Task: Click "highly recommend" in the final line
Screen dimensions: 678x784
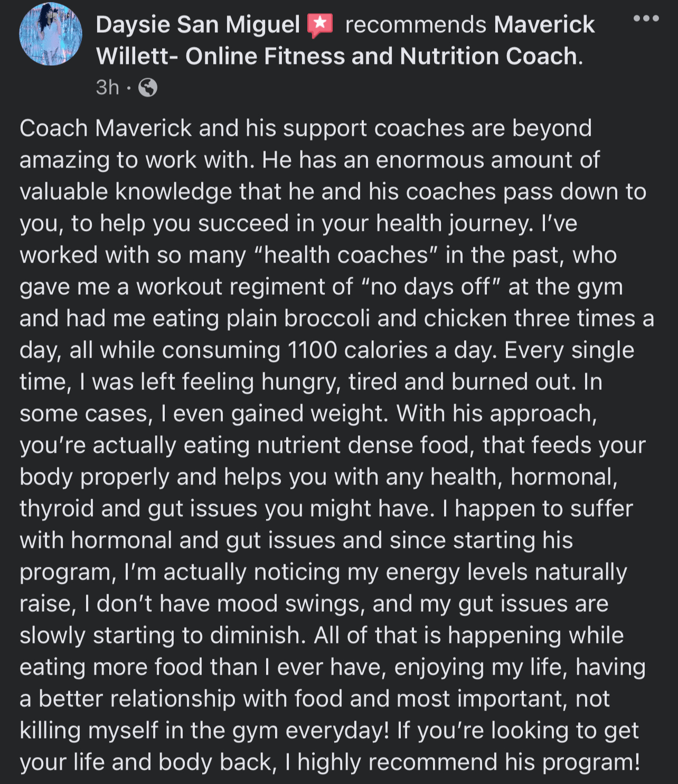Action: click(x=397, y=762)
